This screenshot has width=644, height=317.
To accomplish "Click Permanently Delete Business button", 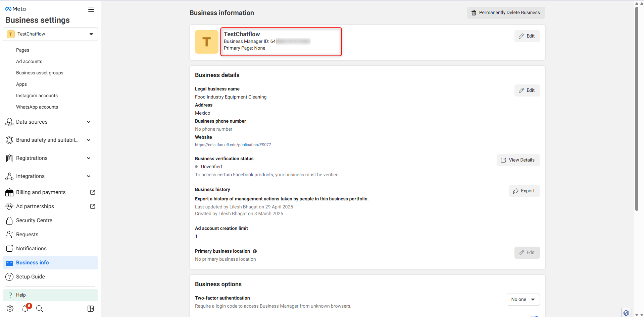I will point(506,13).
